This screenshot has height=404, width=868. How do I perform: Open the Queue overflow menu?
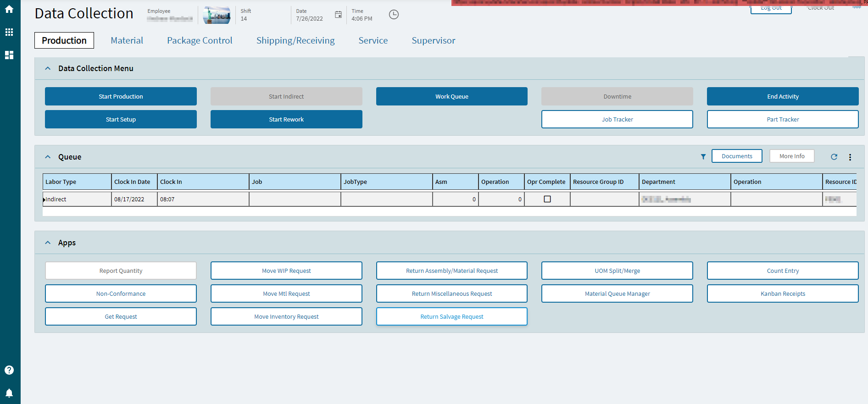(x=850, y=157)
